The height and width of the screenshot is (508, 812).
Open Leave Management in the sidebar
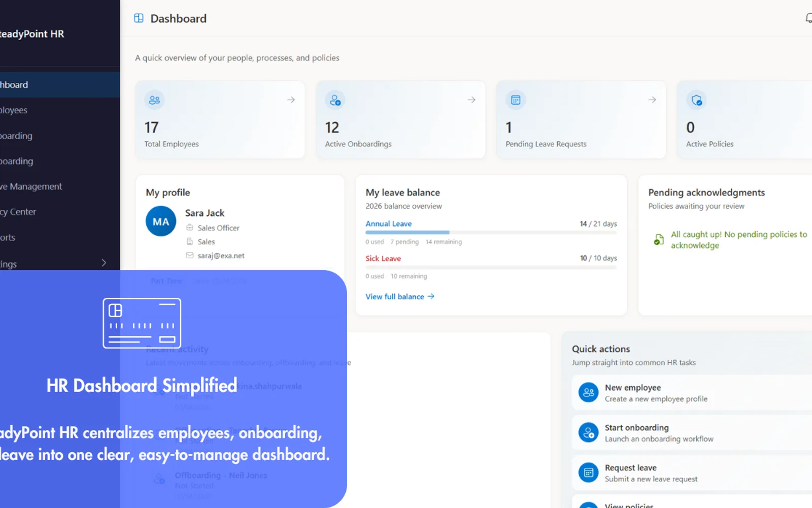pos(60,186)
